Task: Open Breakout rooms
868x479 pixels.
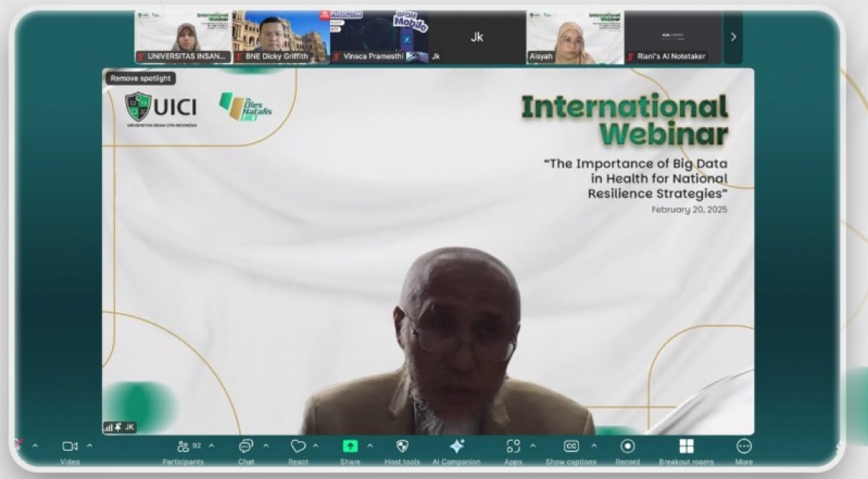Action: click(686, 447)
